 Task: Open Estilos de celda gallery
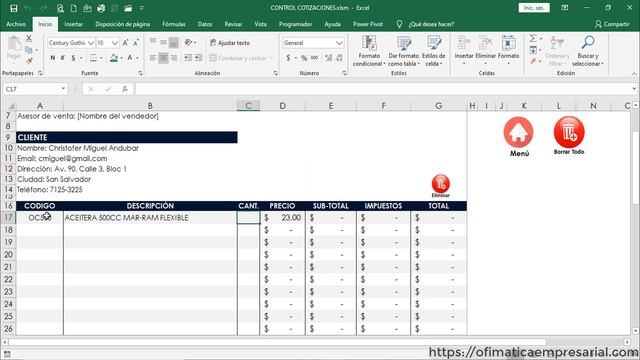(433, 51)
